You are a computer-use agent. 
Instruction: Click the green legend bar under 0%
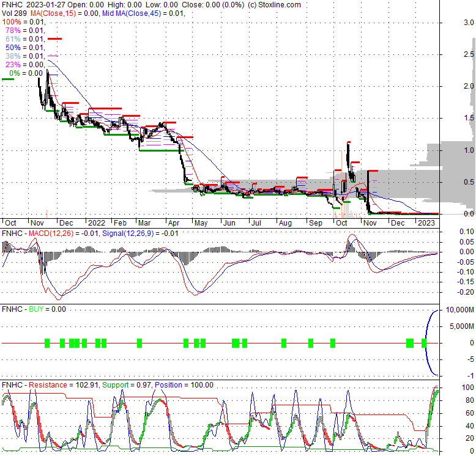pyautogui.click(x=8, y=79)
